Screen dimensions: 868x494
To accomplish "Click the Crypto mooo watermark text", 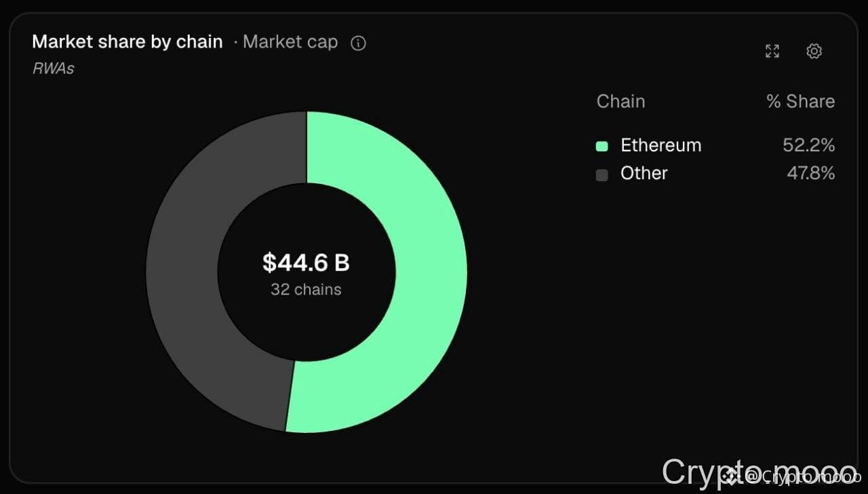I will pos(759,472).
